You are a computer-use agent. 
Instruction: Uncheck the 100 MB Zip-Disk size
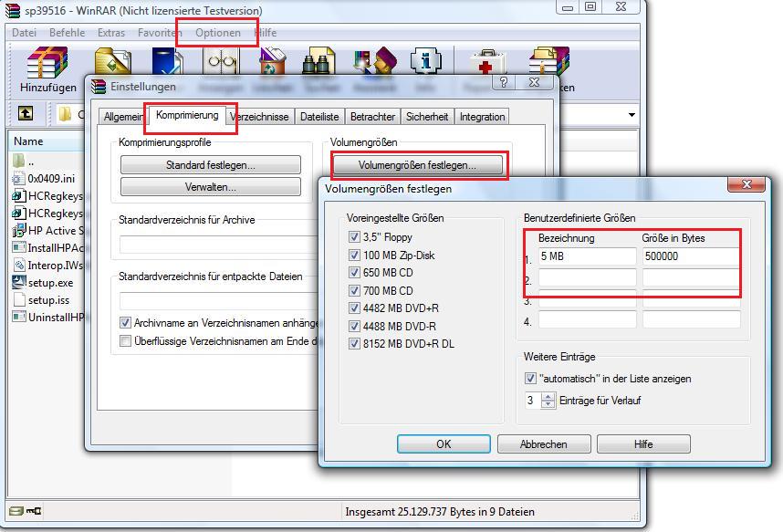(354, 255)
